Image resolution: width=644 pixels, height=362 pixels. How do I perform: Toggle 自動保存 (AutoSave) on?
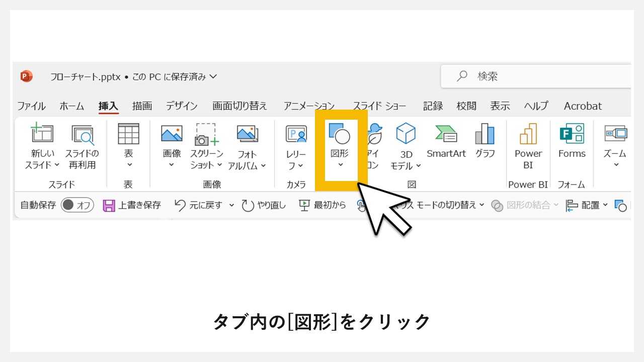point(78,205)
